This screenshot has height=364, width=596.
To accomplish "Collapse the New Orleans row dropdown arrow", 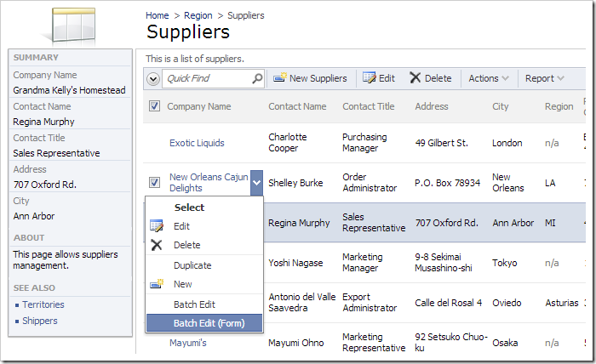I will (256, 182).
